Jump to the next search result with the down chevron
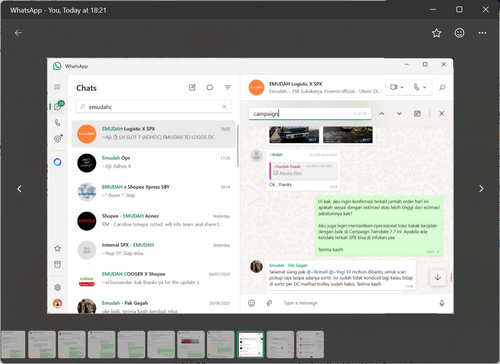This screenshot has width=500, height=364. [399, 114]
